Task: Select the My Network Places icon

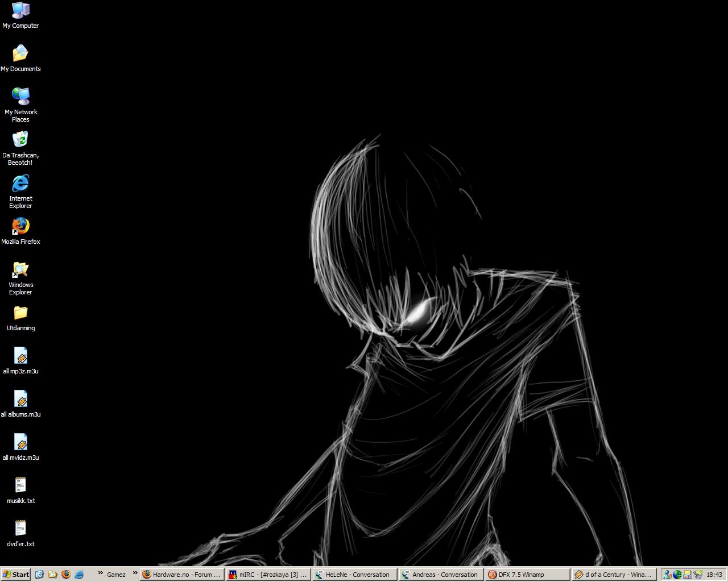Action: [20, 105]
